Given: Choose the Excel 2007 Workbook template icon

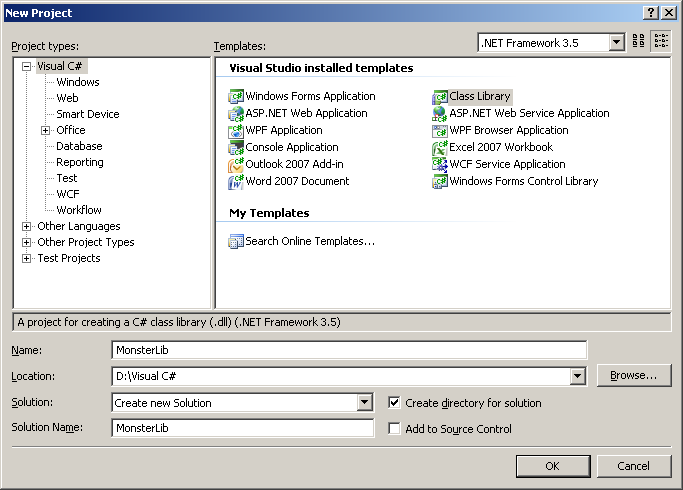Looking at the screenshot, I should (440, 148).
